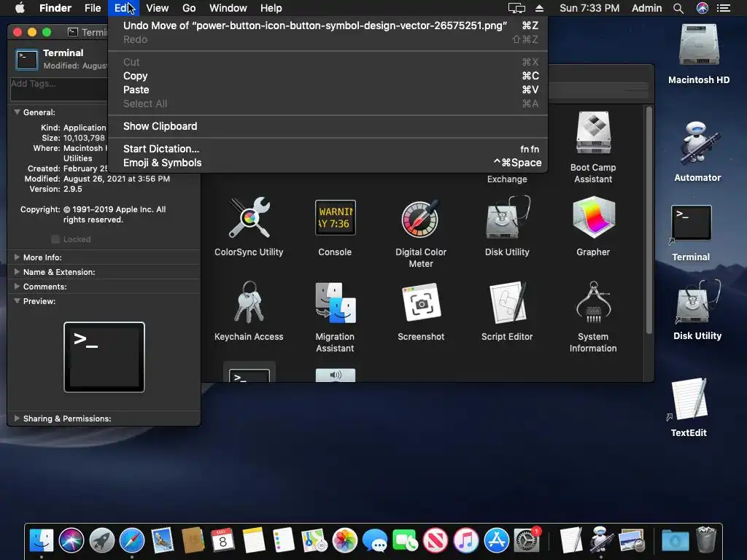747x560 pixels.
Task: Open Keychain Access app
Action: click(249, 303)
